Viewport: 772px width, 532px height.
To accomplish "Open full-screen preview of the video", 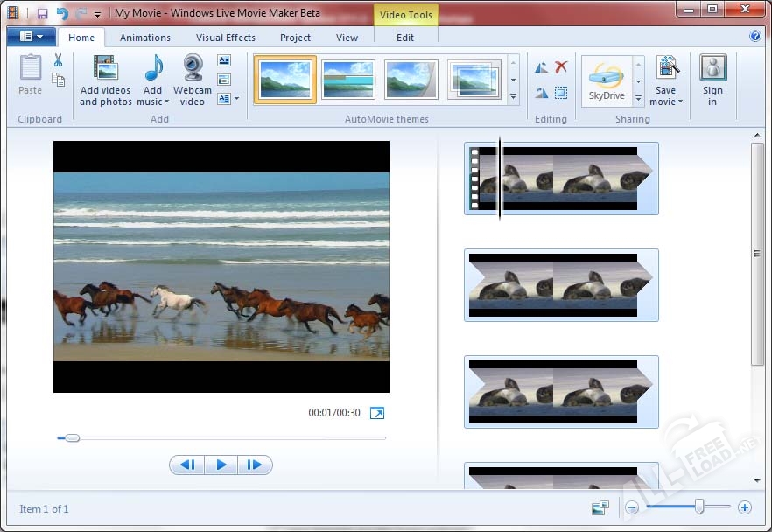I will 377,413.
